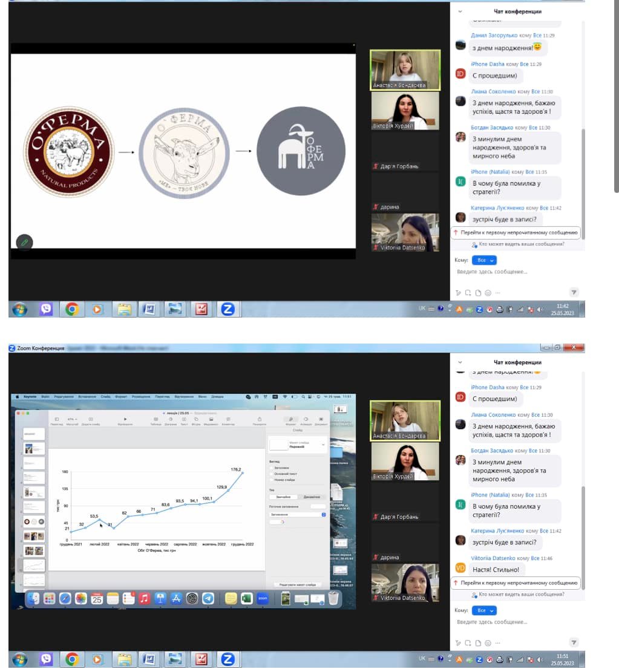Click the 'Настя! Стильно!' chat message
This screenshot has height=672, width=619.
[496, 570]
